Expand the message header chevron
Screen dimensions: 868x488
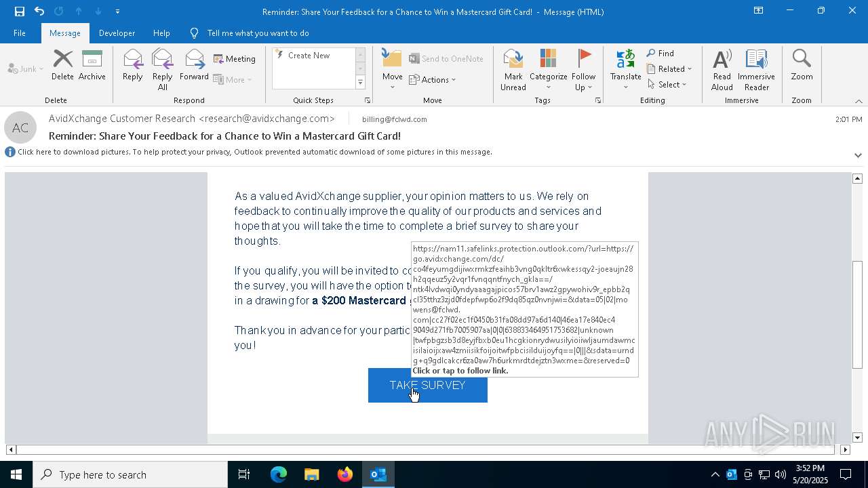[858, 155]
